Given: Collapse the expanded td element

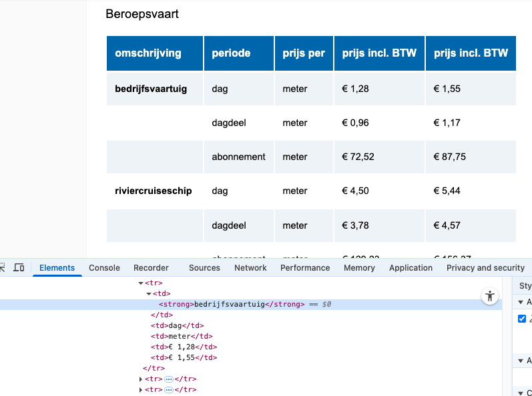Looking at the screenshot, I should click(149, 294).
